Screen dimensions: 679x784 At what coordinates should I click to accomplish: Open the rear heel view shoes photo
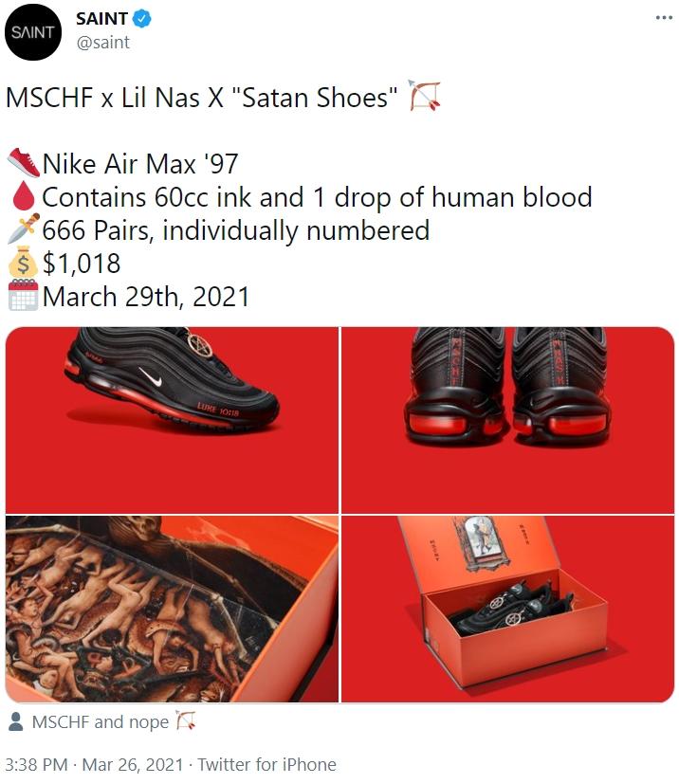(508, 420)
